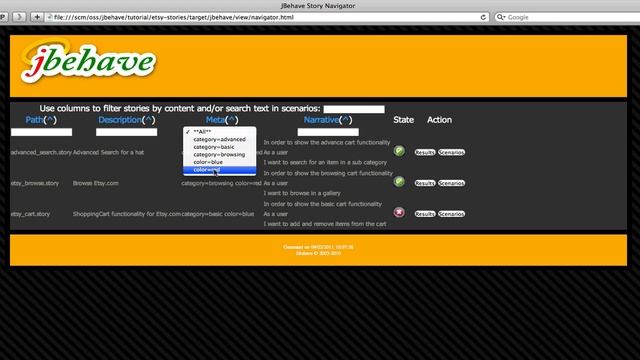Click red failed state icon for etsy_cart.story
The height and width of the screenshot is (360, 640).
tap(399, 212)
